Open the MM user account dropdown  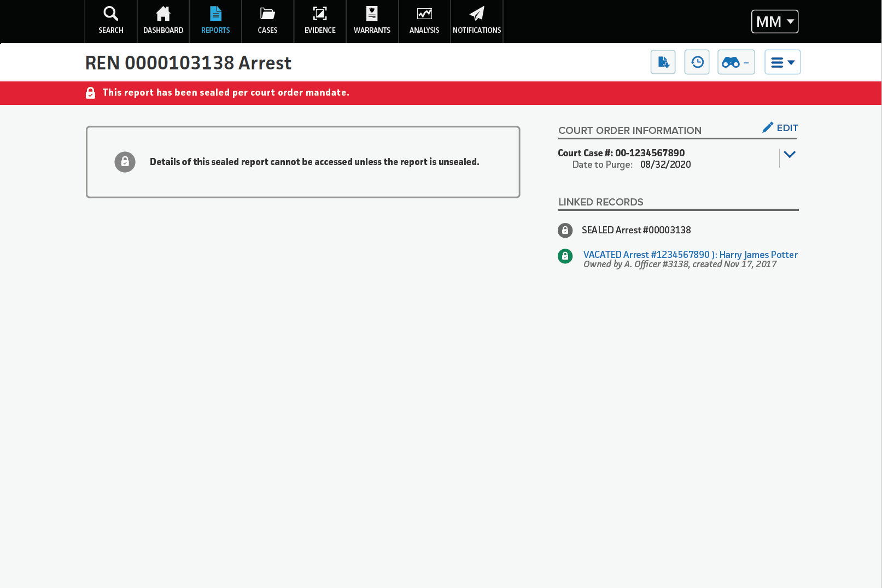tap(774, 22)
